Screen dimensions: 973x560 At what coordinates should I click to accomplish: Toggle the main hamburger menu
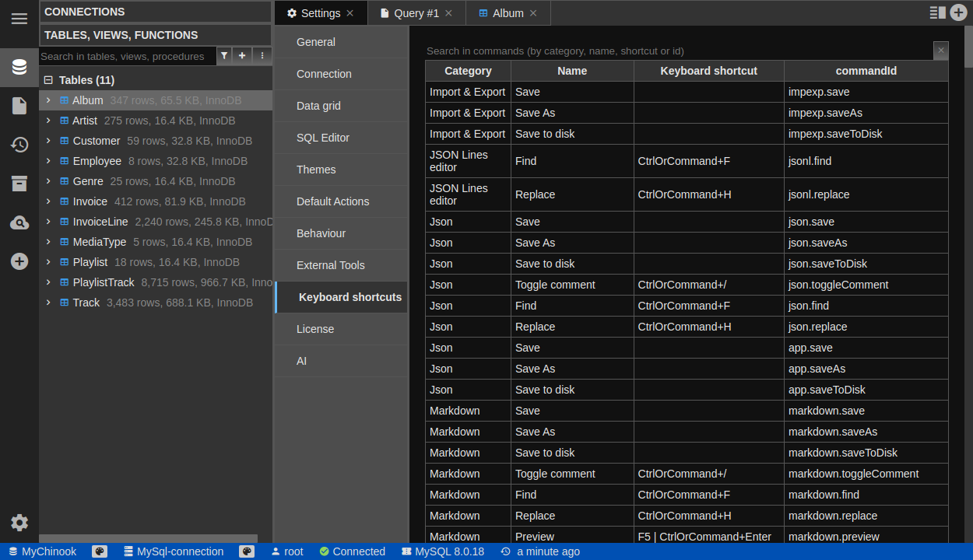click(19, 19)
